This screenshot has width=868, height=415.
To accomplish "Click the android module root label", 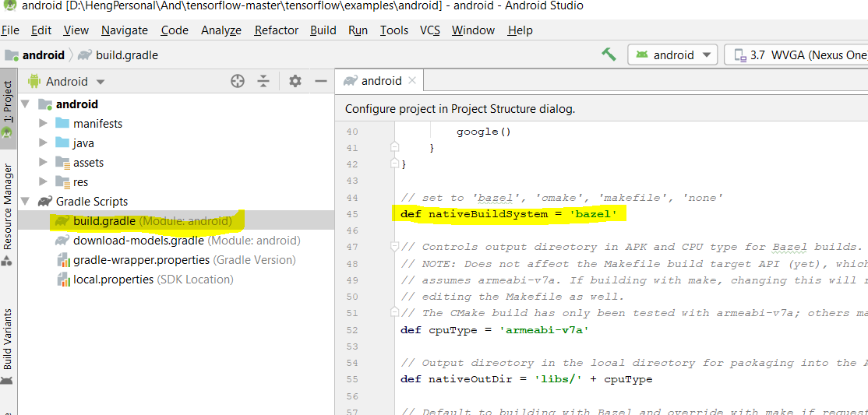I will 77,104.
